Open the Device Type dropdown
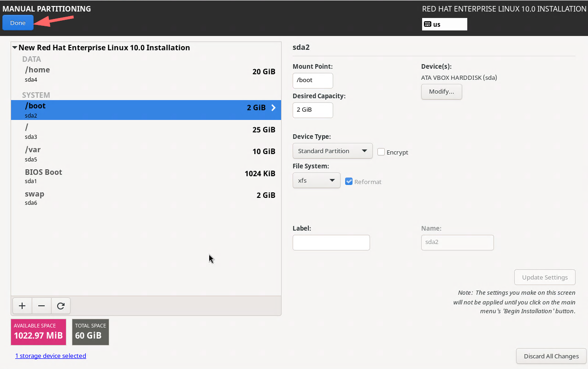 pyautogui.click(x=332, y=151)
